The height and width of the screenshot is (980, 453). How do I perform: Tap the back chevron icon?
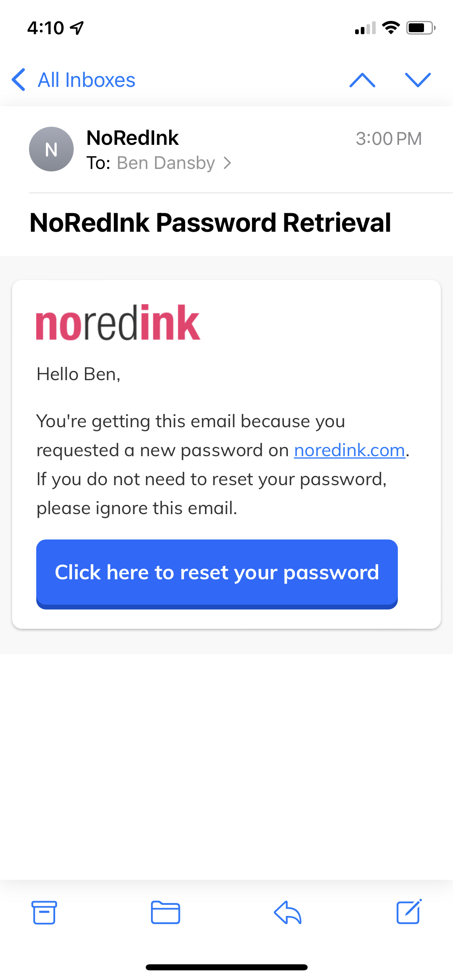coord(19,80)
